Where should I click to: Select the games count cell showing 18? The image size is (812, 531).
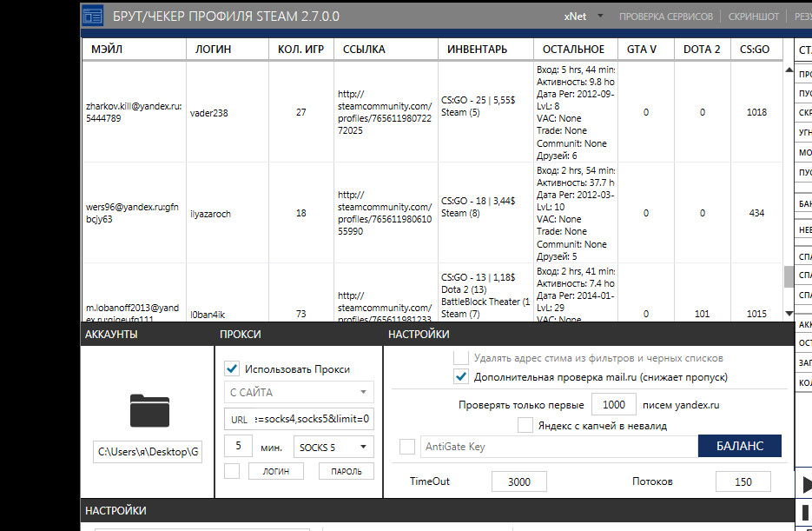point(301,213)
